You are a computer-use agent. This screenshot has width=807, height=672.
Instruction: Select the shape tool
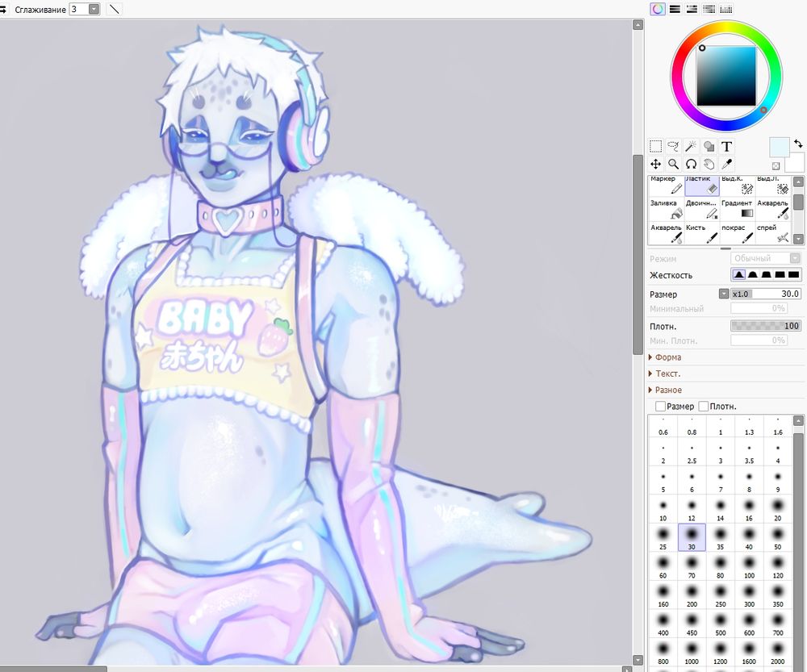[x=709, y=147]
